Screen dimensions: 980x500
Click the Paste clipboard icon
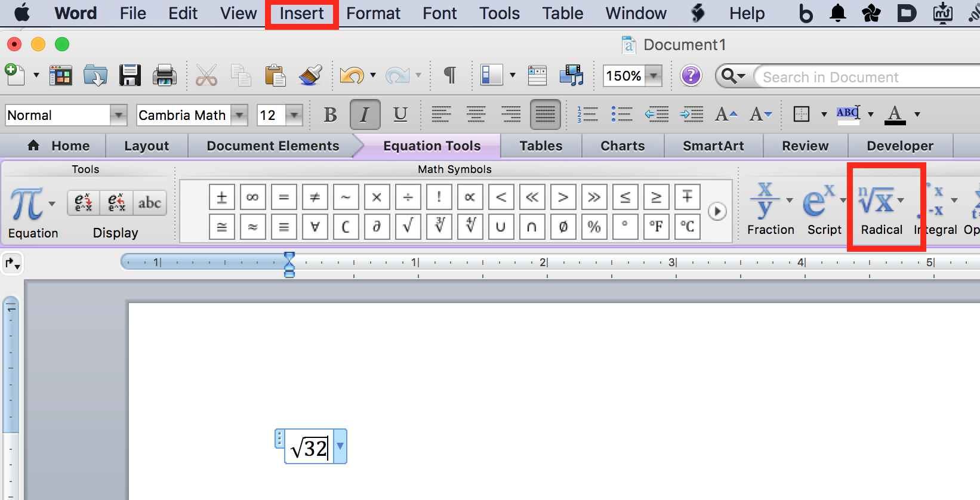(x=275, y=76)
